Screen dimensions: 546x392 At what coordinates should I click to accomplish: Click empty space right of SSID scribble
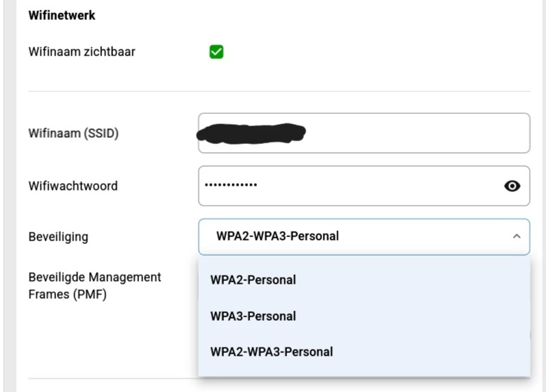pyautogui.click(x=418, y=133)
